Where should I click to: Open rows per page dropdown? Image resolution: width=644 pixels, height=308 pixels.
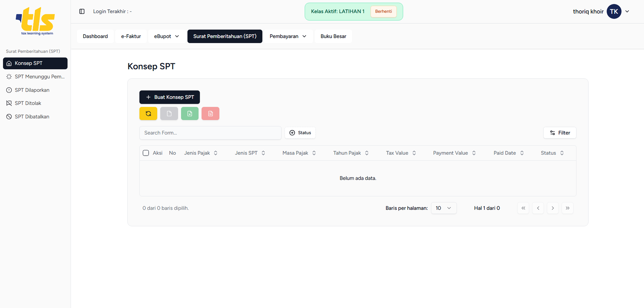coord(443,208)
